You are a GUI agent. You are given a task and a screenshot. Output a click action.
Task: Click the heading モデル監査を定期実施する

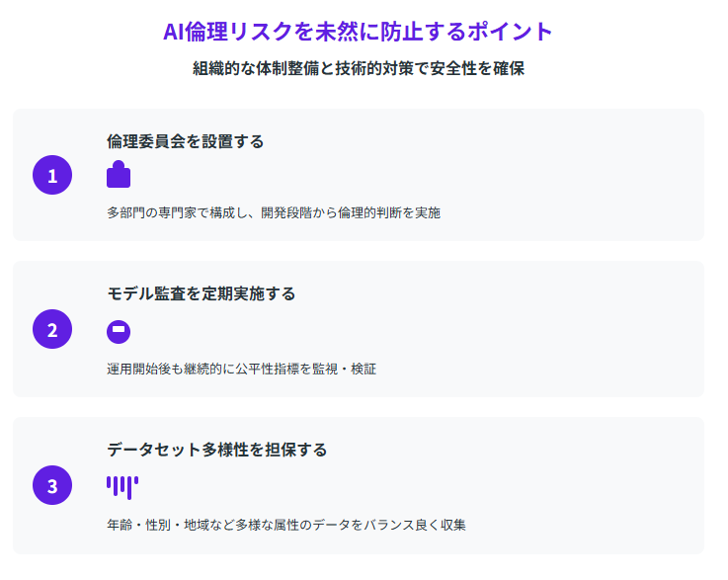click(201, 293)
